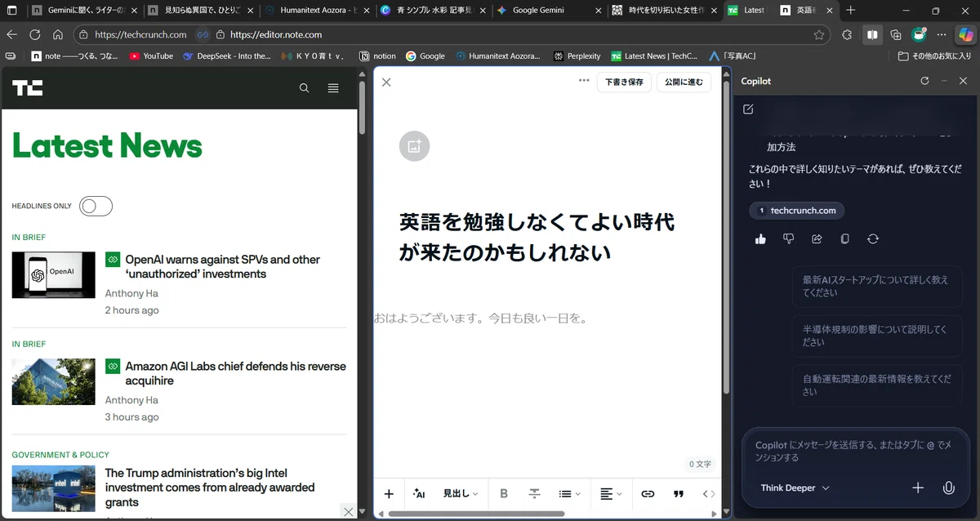Image resolution: width=980 pixels, height=521 pixels.
Task: Insert a link in note editor
Action: [648, 493]
